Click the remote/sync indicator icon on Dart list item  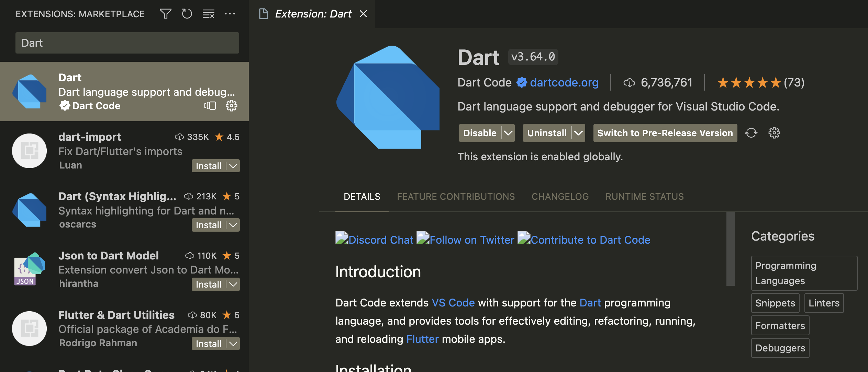click(210, 106)
